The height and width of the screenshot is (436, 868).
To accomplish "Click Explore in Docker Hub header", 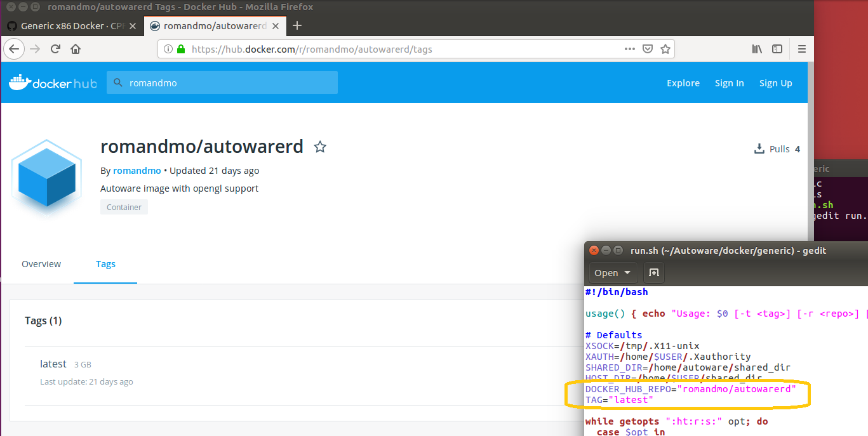I will [683, 83].
